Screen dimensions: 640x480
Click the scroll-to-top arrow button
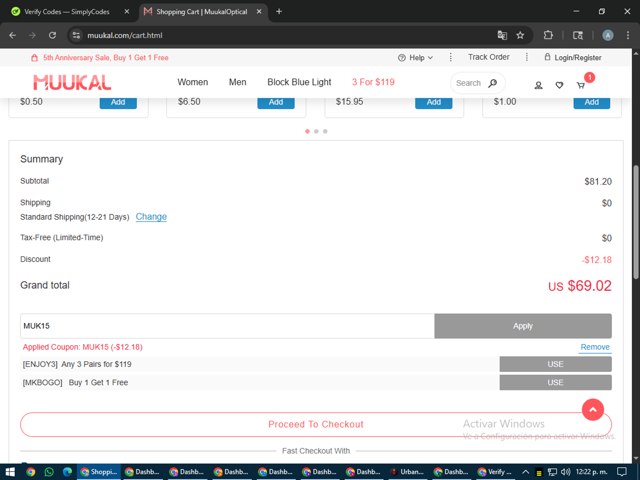[593, 409]
